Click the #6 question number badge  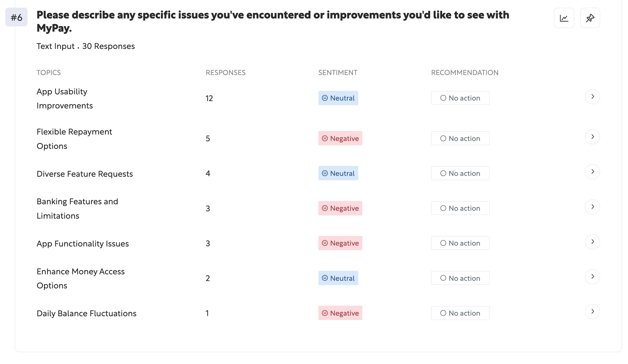[x=16, y=17]
